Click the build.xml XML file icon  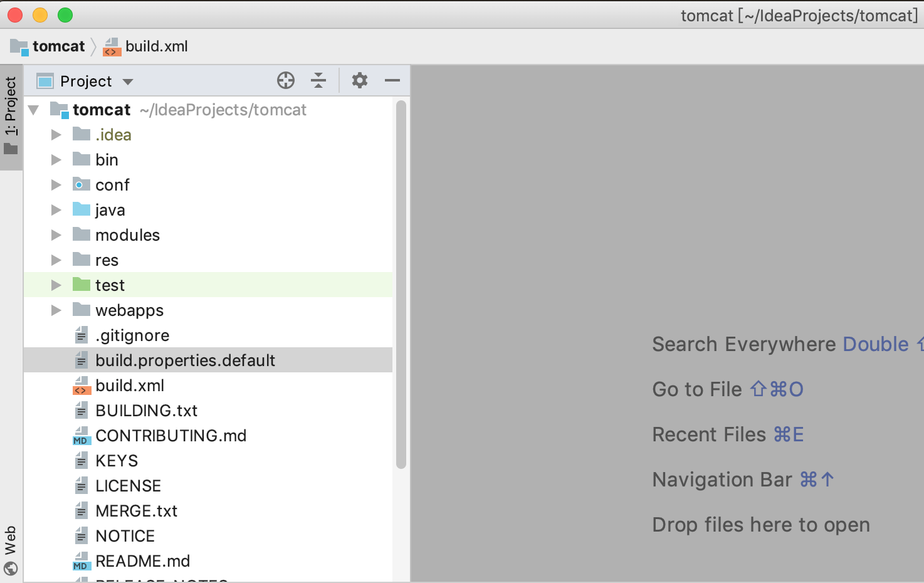[81, 386]
